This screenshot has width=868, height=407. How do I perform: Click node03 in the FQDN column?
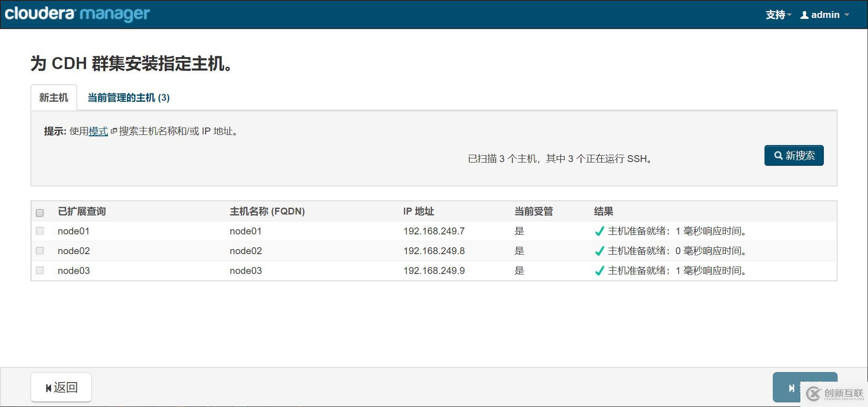pyautogui.click(x=246, y=271)
